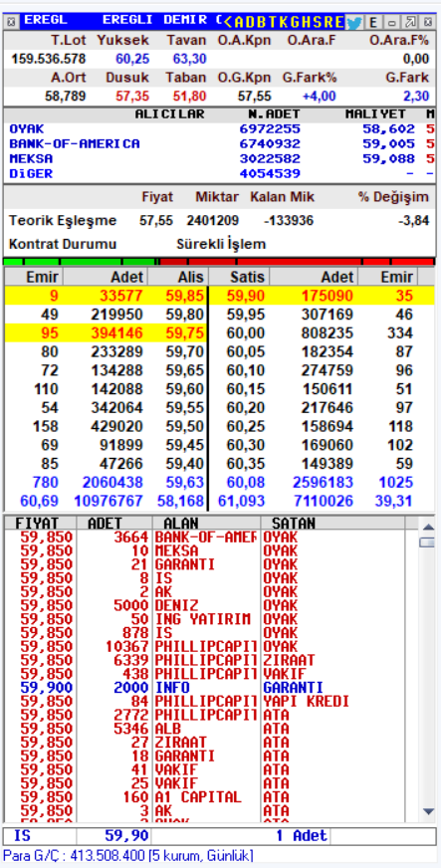This screenshot has width=441, height=868.
Task: Select yellow letter H in title bar
Action: [307, 22]
